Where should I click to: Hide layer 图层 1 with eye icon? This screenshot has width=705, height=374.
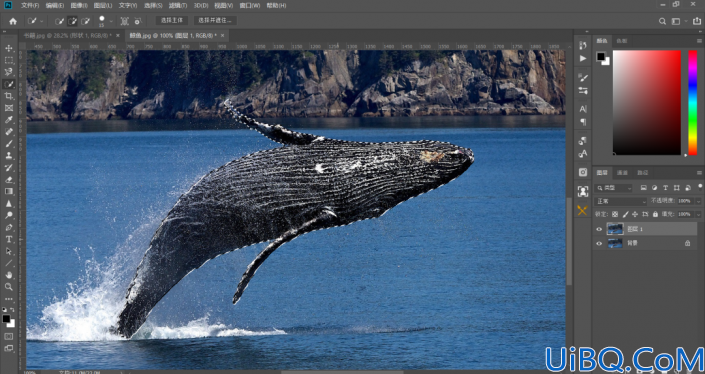tap(599, 229)
